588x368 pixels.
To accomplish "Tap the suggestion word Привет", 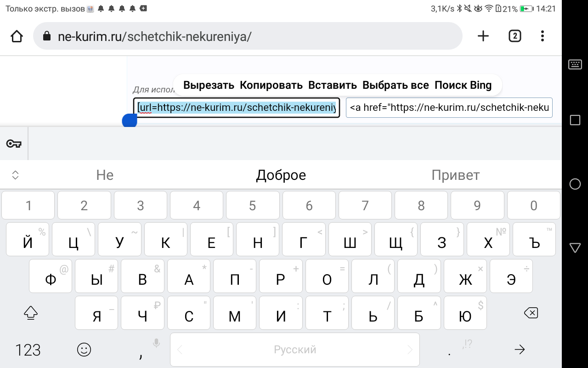I will tap(455, 175).
